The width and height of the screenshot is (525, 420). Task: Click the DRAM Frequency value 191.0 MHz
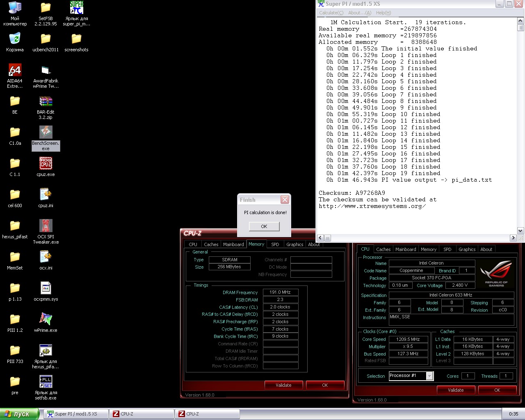(x=280, y=292)
